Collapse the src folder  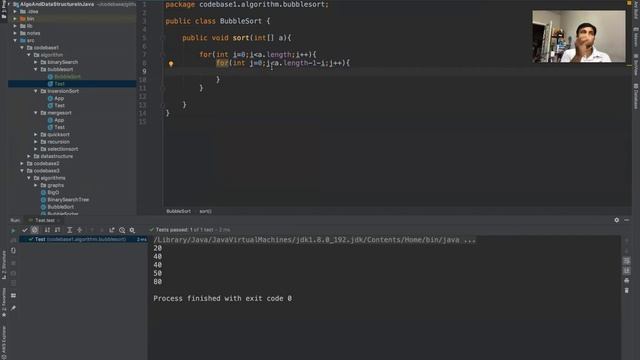pos(16,40)
